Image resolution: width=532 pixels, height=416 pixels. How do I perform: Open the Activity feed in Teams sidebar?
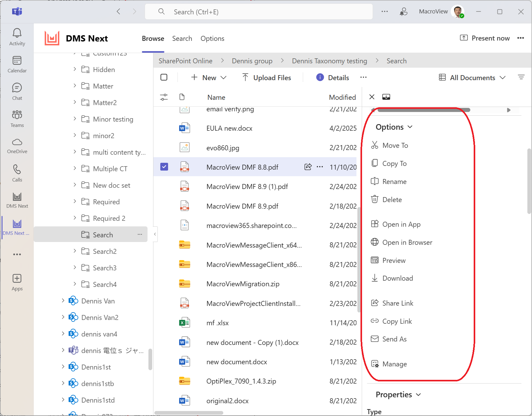(17, 37)
